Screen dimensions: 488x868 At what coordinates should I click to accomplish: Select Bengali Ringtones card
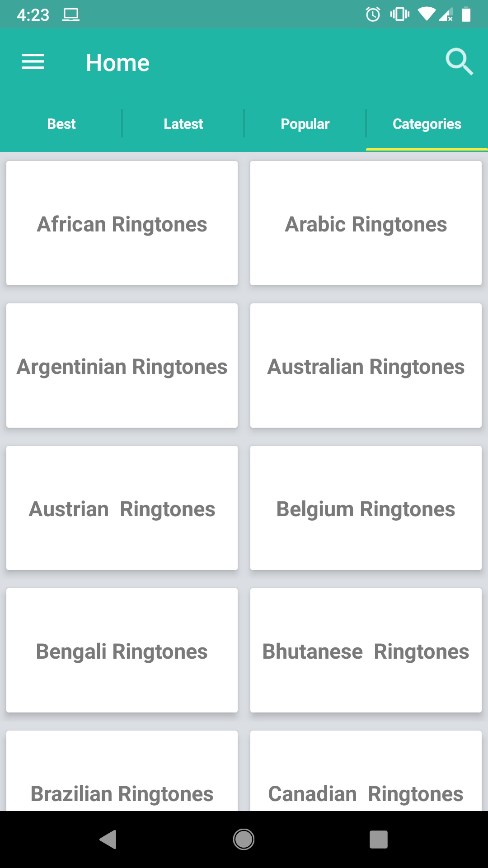(122, 651)
